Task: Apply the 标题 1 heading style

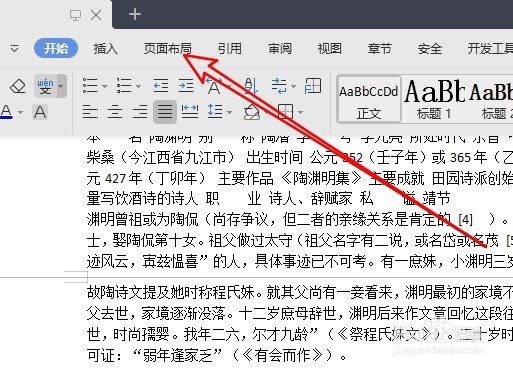Action: 434,99
